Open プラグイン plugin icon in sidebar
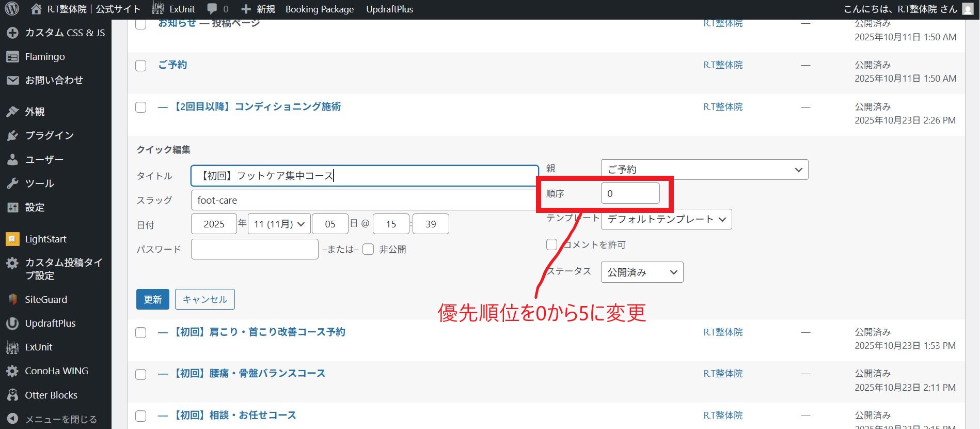The height and width of the screenshot is (429, 980). (12, 135)
